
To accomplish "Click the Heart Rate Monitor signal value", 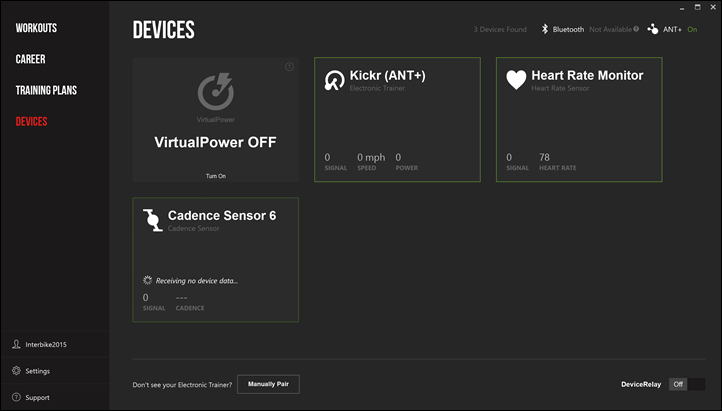I will [x=509, y=157].
